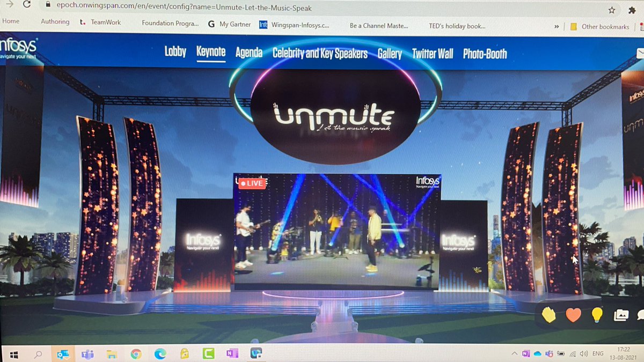Click the red LIVE badge on video
This screenshot has height=362, width=644.
tap(251, 183)
